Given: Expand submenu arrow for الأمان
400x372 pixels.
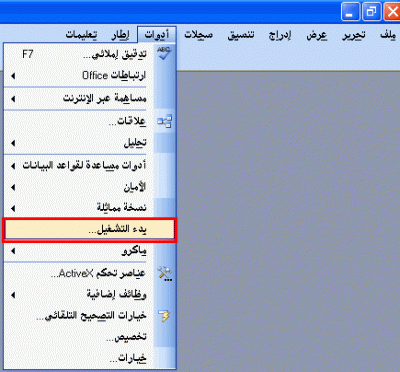Looking at the screenshot, I should 13,187.
